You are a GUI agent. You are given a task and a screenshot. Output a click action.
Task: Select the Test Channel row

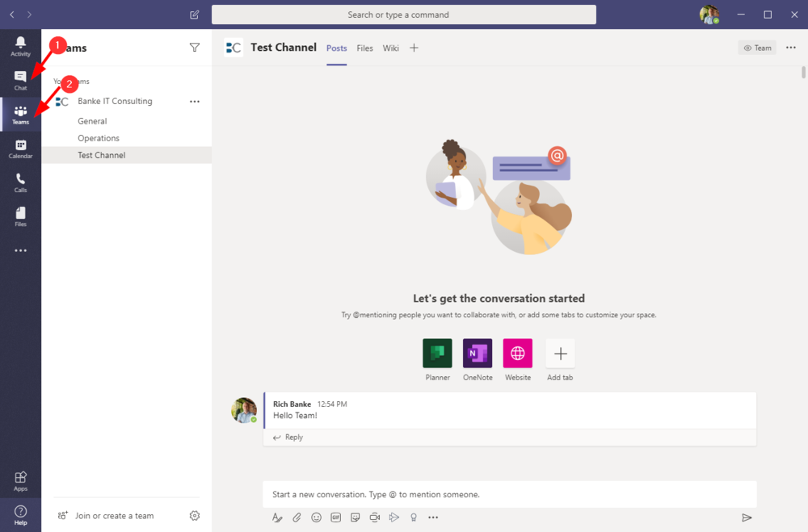pos(126,155)
